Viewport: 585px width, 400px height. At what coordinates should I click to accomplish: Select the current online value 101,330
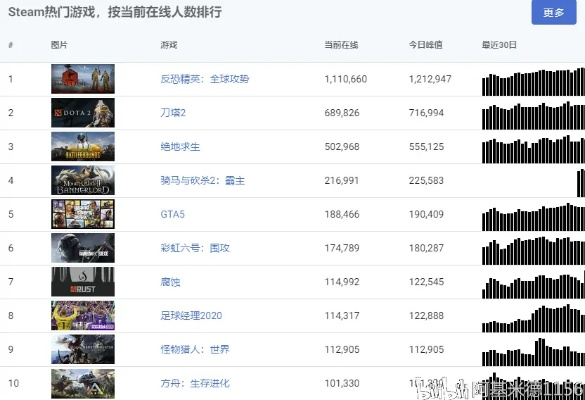(x=342, y=383)
